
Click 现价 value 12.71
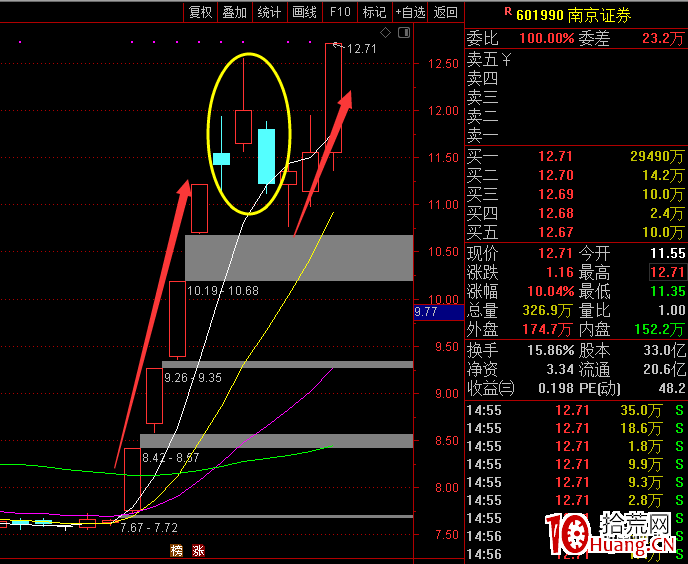click(555, 253)
